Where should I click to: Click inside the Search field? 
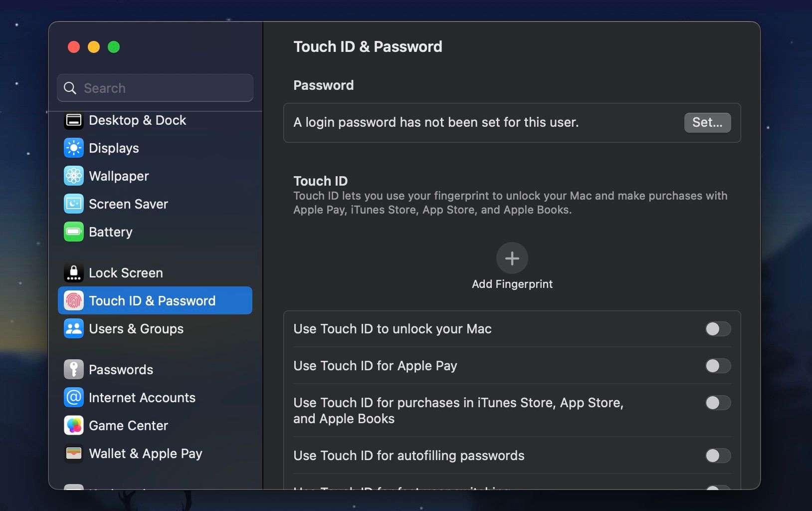(155, 88)
